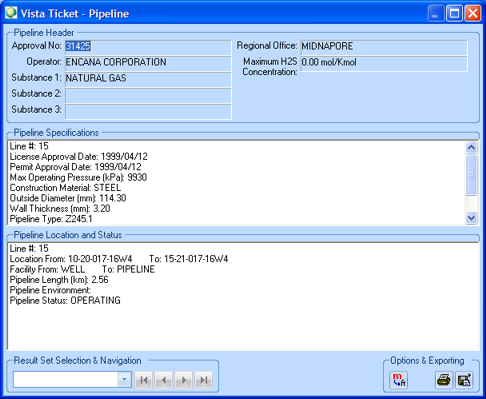Click 'Wall Thickness (mm): 3.20' line
Viewport: 486px width, 399px height.
click(60, 209)
